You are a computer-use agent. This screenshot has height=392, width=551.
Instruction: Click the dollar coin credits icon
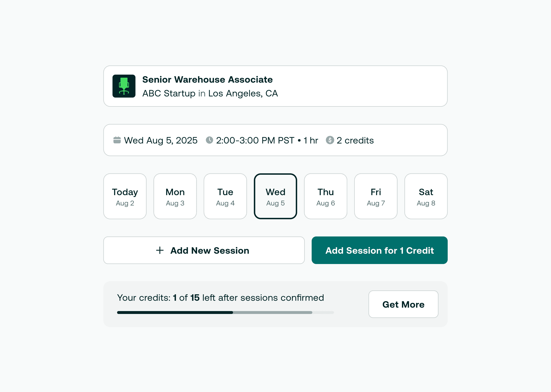330,140
